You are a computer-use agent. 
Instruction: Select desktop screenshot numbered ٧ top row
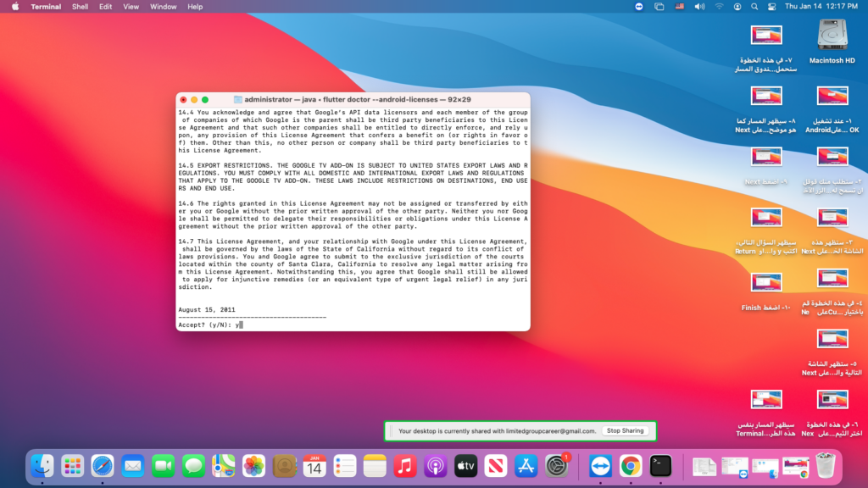coord(766,48)
